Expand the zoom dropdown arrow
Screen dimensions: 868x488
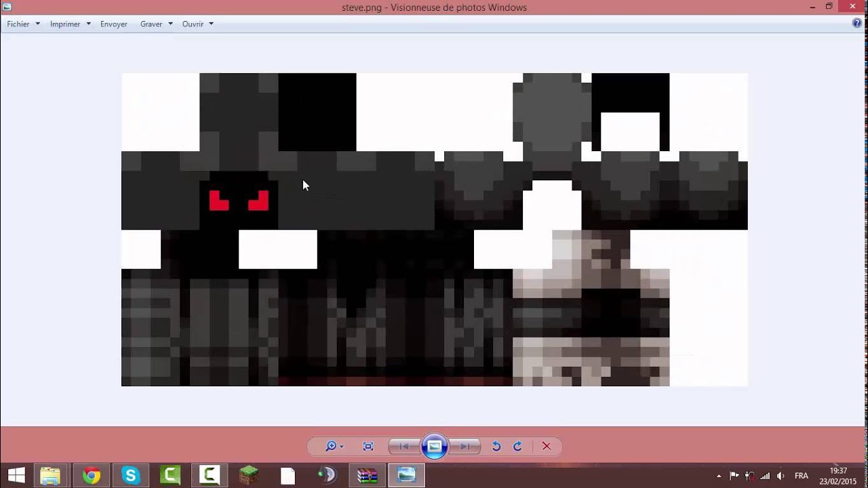[341, 446]
